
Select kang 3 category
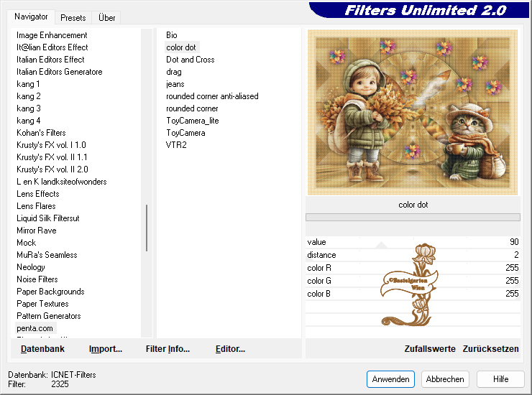tap(29, 108)
